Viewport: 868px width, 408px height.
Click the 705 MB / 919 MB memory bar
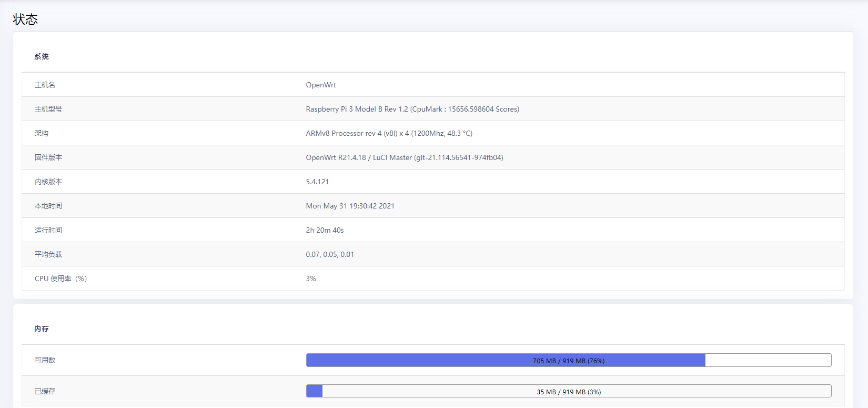tap(568, 361)
